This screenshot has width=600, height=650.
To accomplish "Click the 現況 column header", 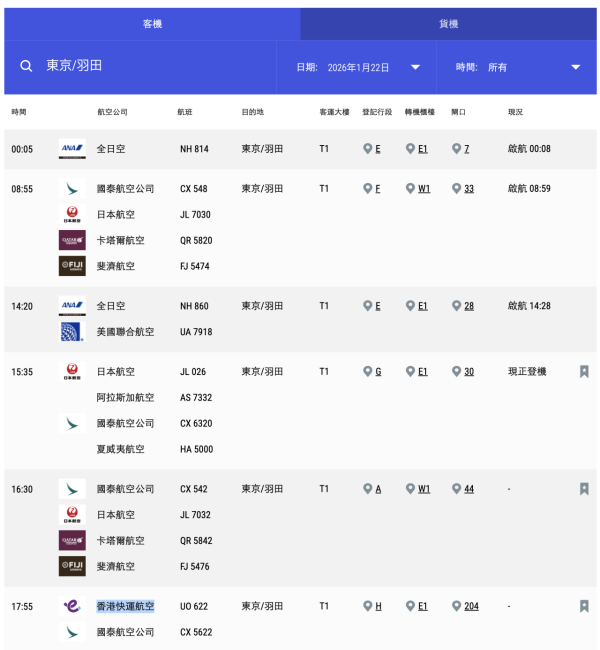I will point(515,112).
